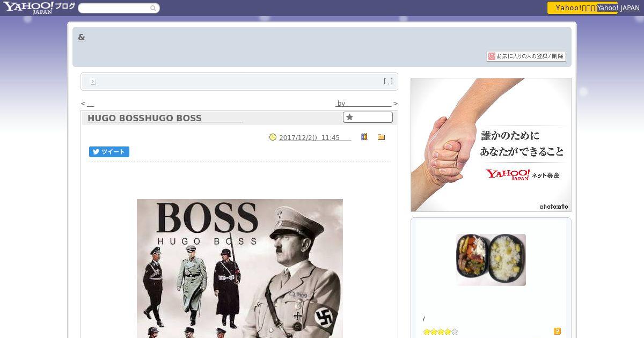Click the Twitter bird icon
This screenshot has width=644, height=338.
(96, 152)
